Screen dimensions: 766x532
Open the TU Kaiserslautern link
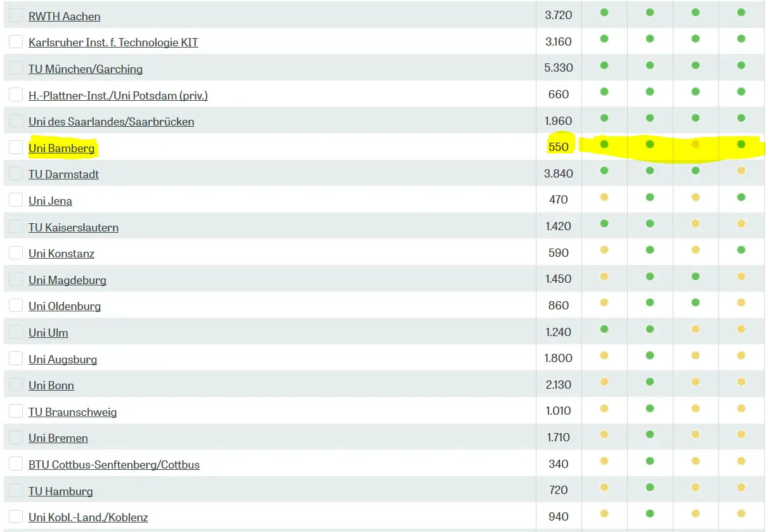[74, 227]
